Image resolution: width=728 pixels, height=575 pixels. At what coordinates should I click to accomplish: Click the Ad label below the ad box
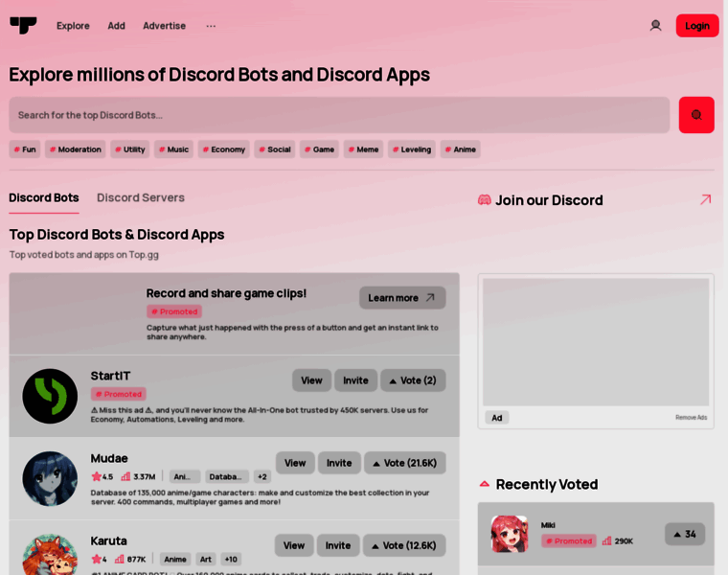[x=497, y=418]
